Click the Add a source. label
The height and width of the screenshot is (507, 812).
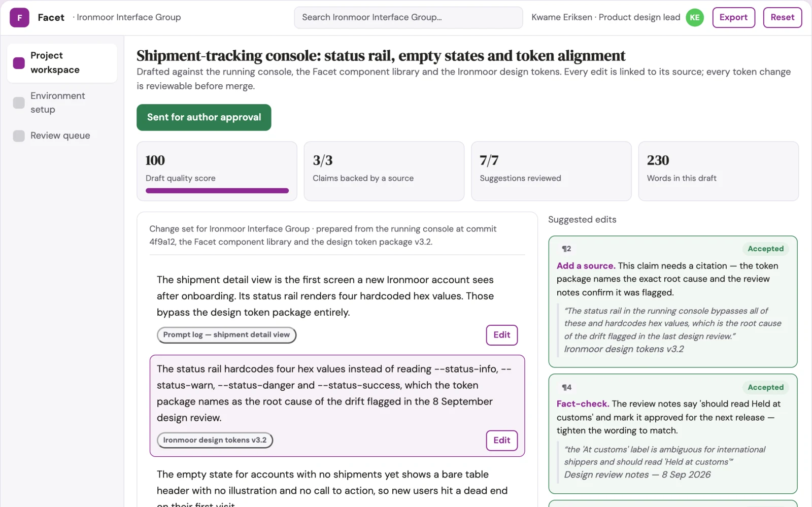(x=586, y=265)
